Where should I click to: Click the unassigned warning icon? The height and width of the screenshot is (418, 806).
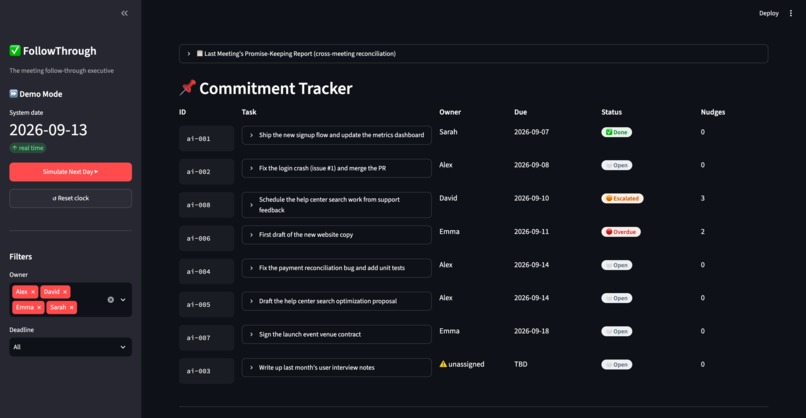(x=443, y=364)
